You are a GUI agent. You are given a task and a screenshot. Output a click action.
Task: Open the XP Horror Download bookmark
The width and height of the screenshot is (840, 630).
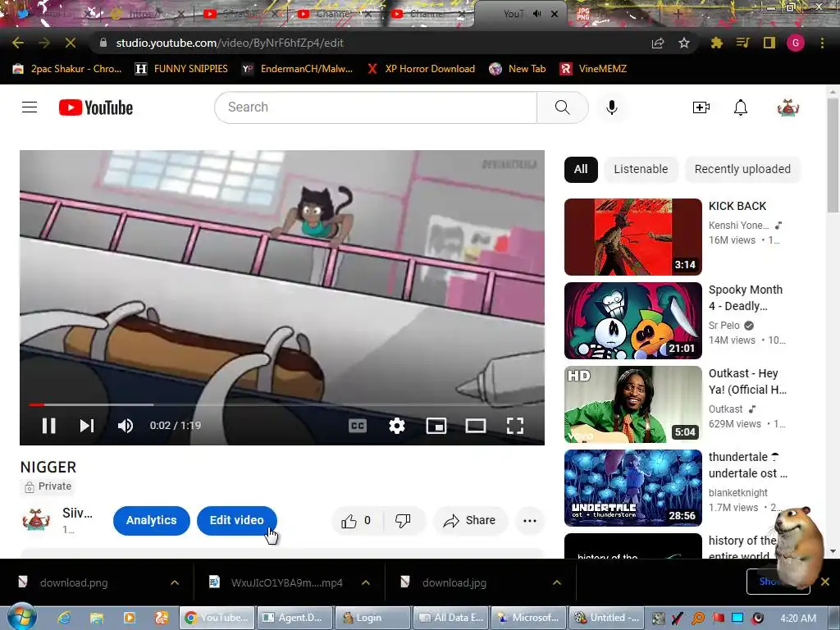422,69
